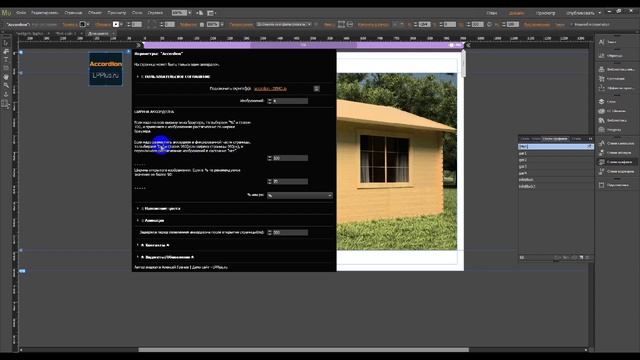Open the Character Styles (Стили символов) panel
Screen dimensions: 640x360
pyautogui.click(x=616, y=143)
